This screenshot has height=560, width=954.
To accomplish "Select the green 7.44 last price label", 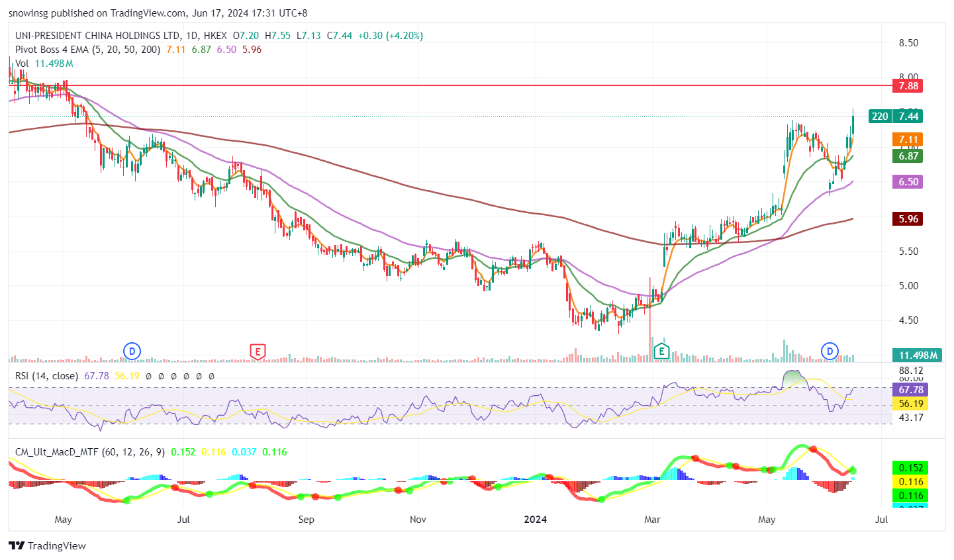I will pyautogui.click(x=908, y=116).
